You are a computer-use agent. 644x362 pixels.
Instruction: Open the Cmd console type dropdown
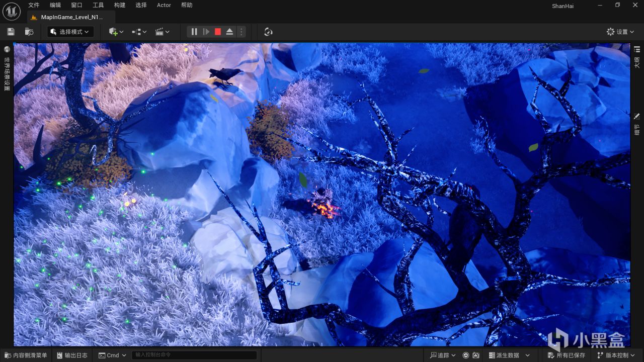[112, 355]
